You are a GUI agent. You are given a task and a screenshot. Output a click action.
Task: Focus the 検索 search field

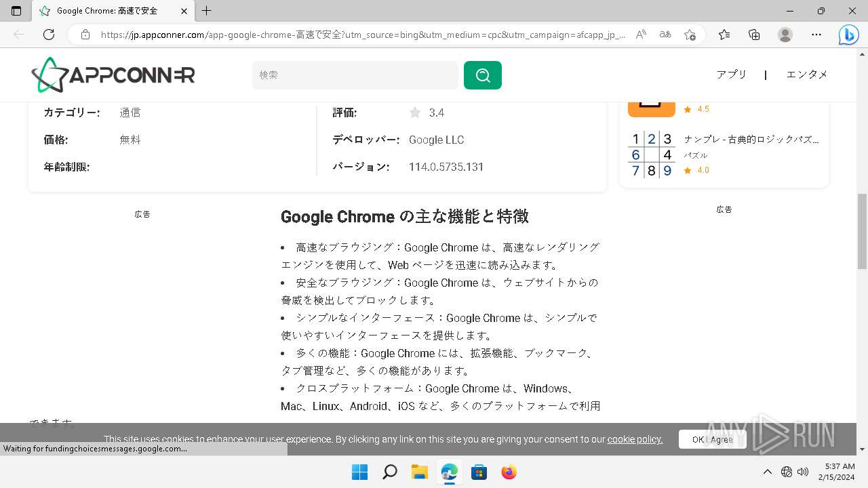(355, 75)
